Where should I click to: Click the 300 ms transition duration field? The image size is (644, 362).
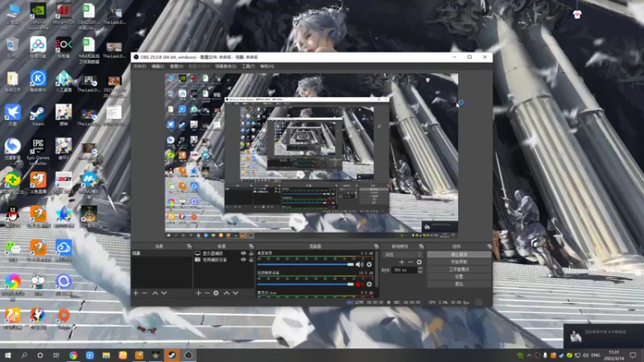pyautogui.click(x=405, y=270)
